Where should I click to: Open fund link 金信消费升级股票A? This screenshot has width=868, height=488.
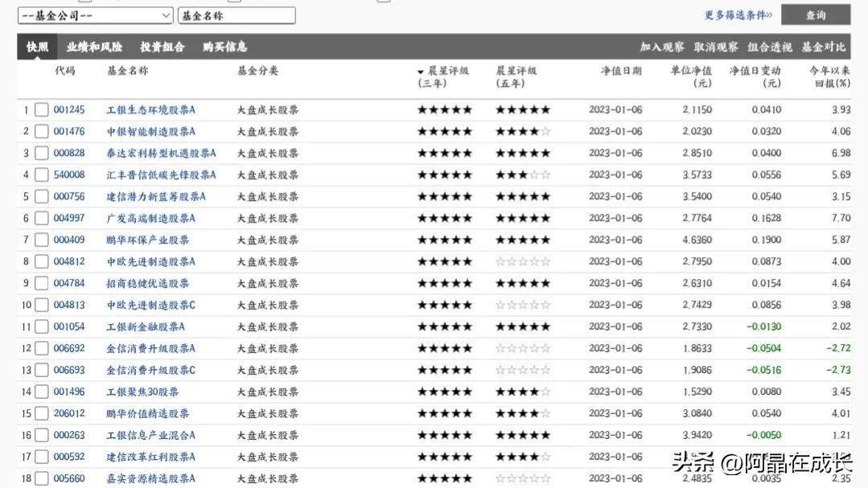click(150, 348)
